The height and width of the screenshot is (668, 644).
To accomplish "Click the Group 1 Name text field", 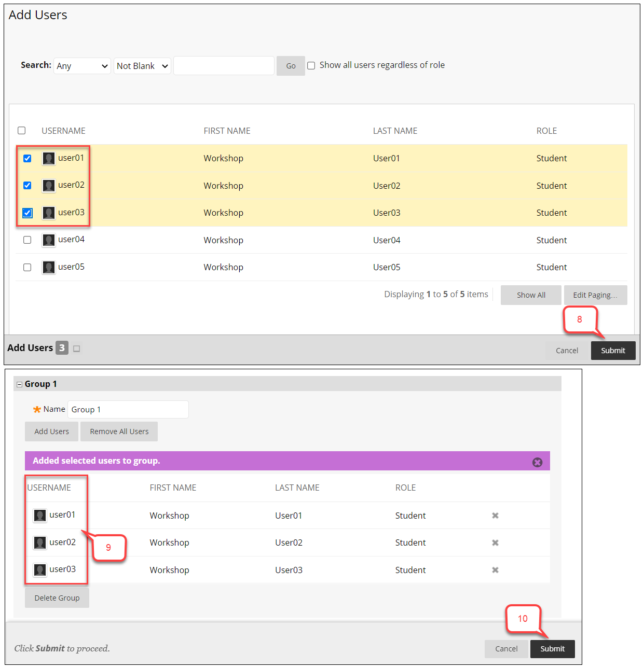I will [128, 410].
